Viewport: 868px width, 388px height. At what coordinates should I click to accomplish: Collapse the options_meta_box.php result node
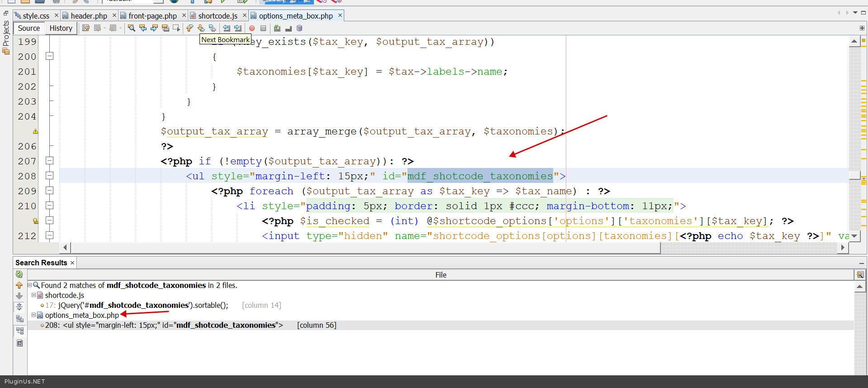(x=34, y=315)
